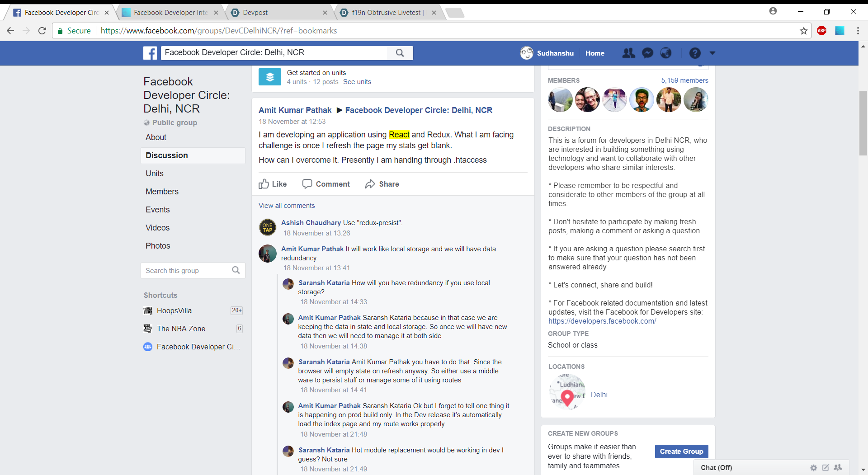Comment on Amit Kumar Pathak's post
This screenshot has width=868, height=475.
click(326, 184)
